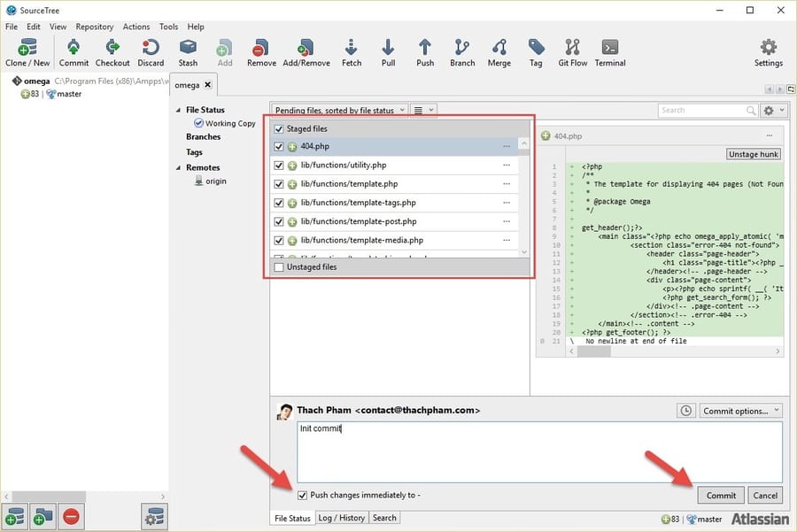Uncheck the Staged files checkbox

[279, 129]
